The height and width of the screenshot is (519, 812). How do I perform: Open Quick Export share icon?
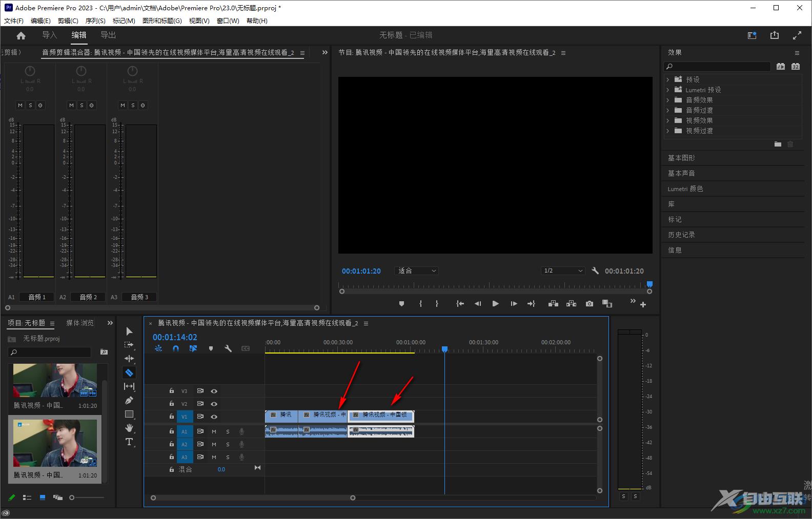point(775,35)
